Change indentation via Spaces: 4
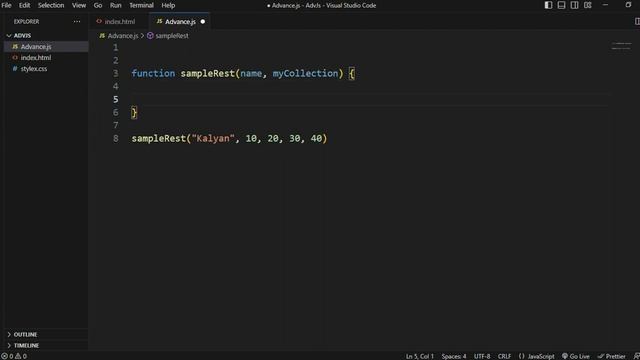This screenshot has width=640, height=360. (453, 356)
